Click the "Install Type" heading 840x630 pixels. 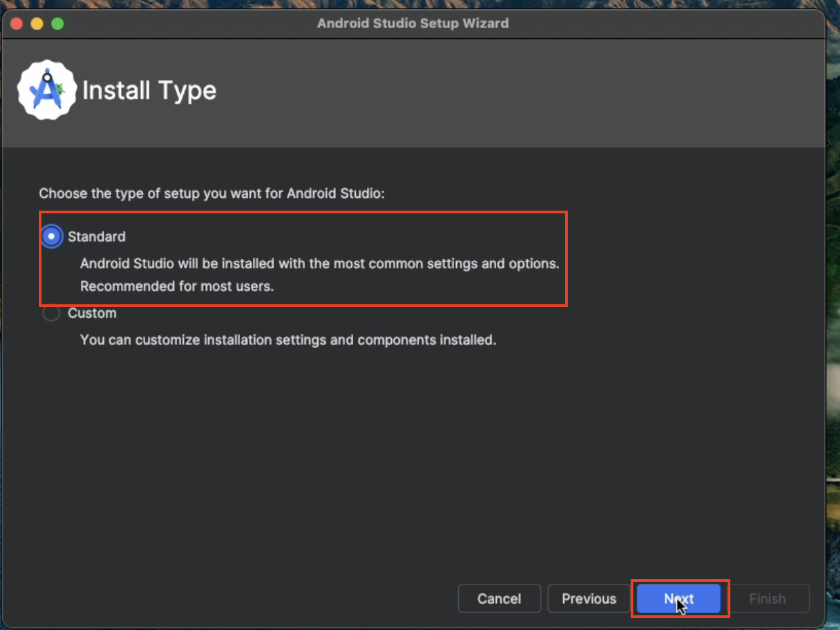click(149, 90)
